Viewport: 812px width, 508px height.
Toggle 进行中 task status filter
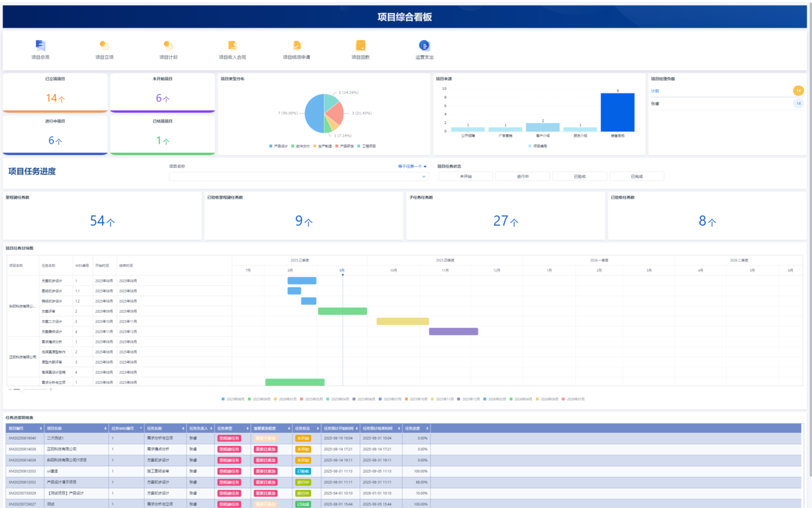[522, 176]
